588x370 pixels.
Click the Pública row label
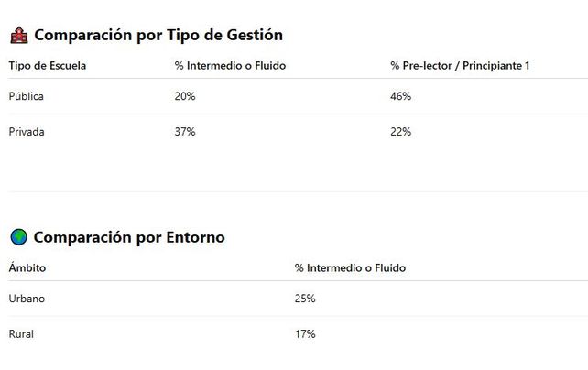click(27, 96)
